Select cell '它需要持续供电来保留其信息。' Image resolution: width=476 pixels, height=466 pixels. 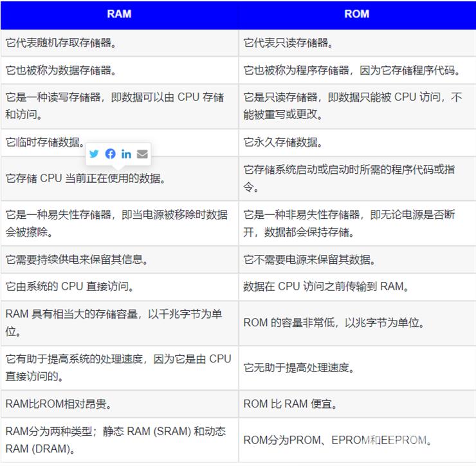(119, 260)
